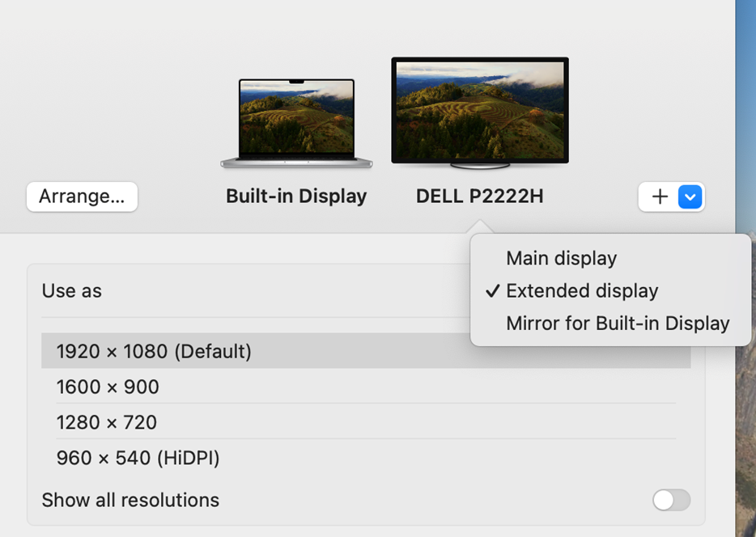The width and height of the screenshot is (756, 537).
Task: Choose the 1280 × 720 resolution
Action: click(x=107, y=423)
